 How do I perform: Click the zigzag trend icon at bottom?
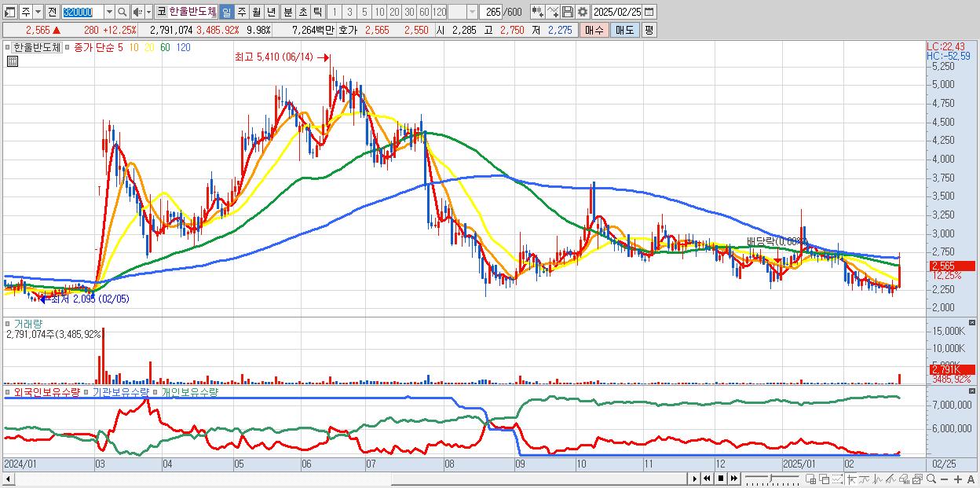[x=878, y=479]
